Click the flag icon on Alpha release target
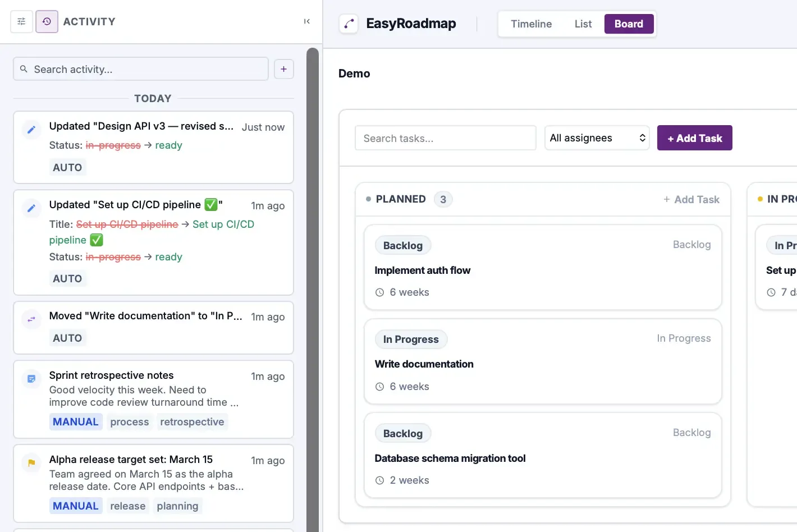 (x=31, y=462)
